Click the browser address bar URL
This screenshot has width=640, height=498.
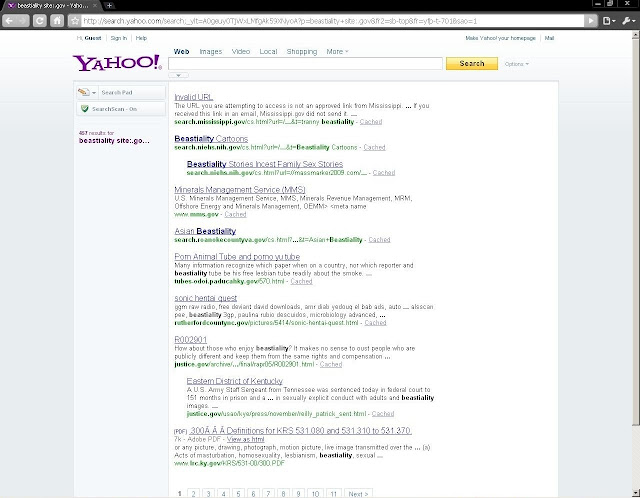[x=333, y=21]
